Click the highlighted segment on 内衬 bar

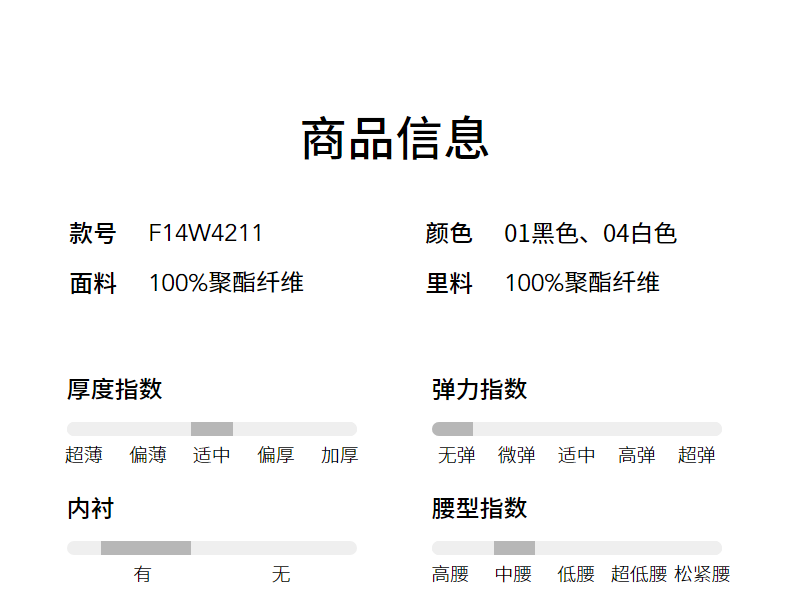(x=146, y=548)
